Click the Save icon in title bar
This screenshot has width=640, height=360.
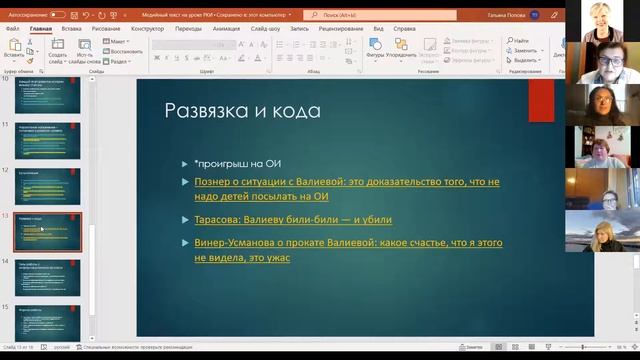pos(74,15)
